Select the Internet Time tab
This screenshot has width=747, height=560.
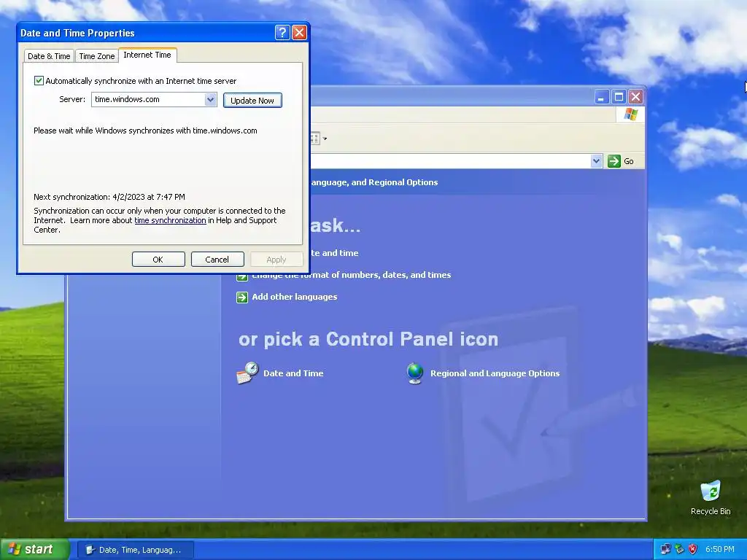click(147, 55)
